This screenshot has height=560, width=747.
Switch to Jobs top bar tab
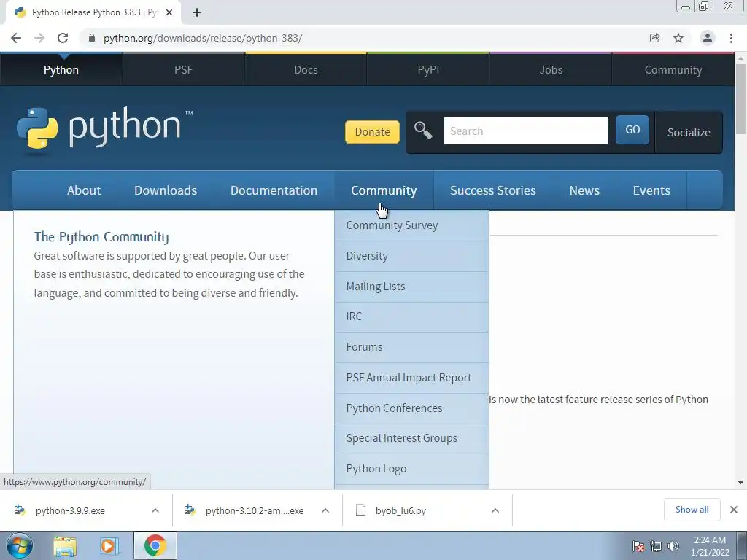coord(551,69)
